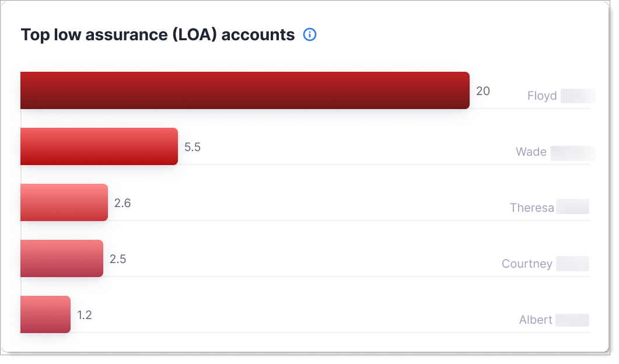This screenshot has height=364, width=619.
Task: Click Courtney's bar segment
Action: click(62, 258)
